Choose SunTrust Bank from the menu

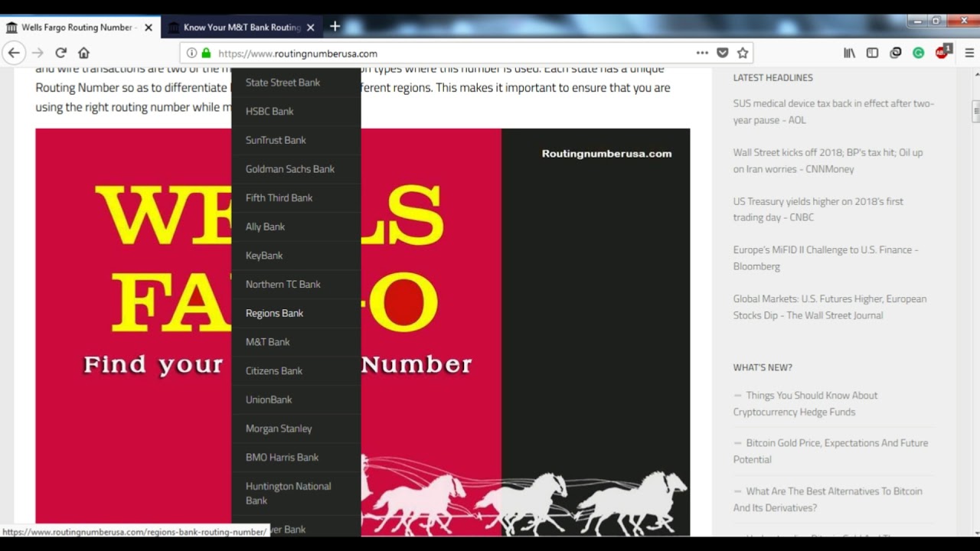[296, 140]
